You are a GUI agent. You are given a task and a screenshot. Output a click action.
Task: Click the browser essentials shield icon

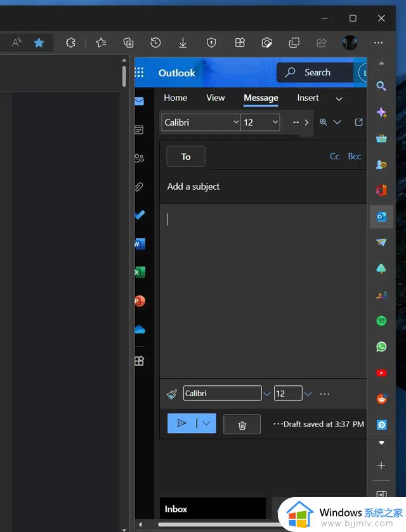click(211, 43)
